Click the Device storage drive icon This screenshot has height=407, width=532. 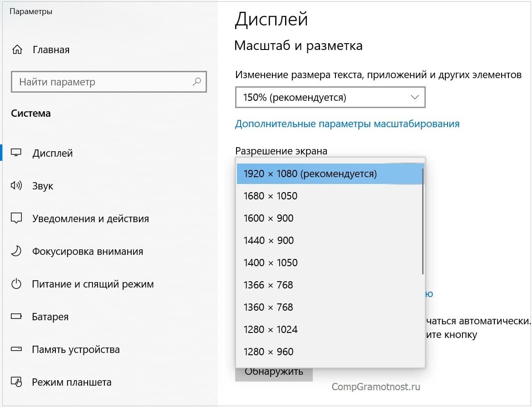click(16, 350)
